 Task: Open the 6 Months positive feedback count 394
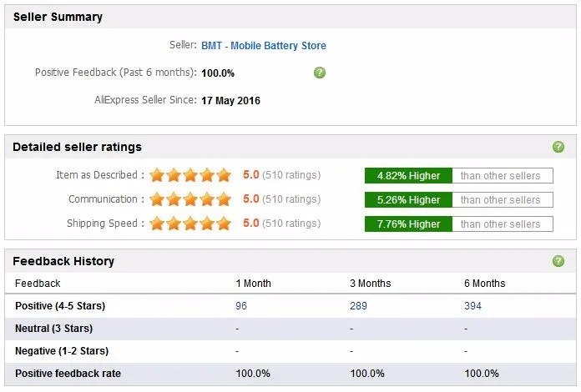tap(472, 306)
